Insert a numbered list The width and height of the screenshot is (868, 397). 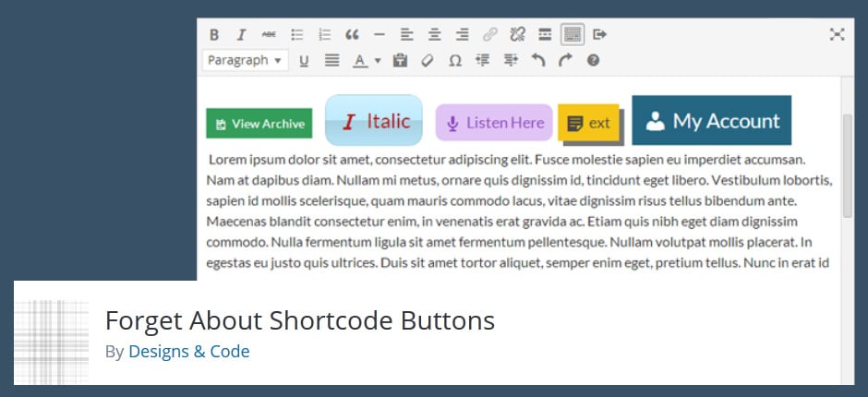coord(324,35)
